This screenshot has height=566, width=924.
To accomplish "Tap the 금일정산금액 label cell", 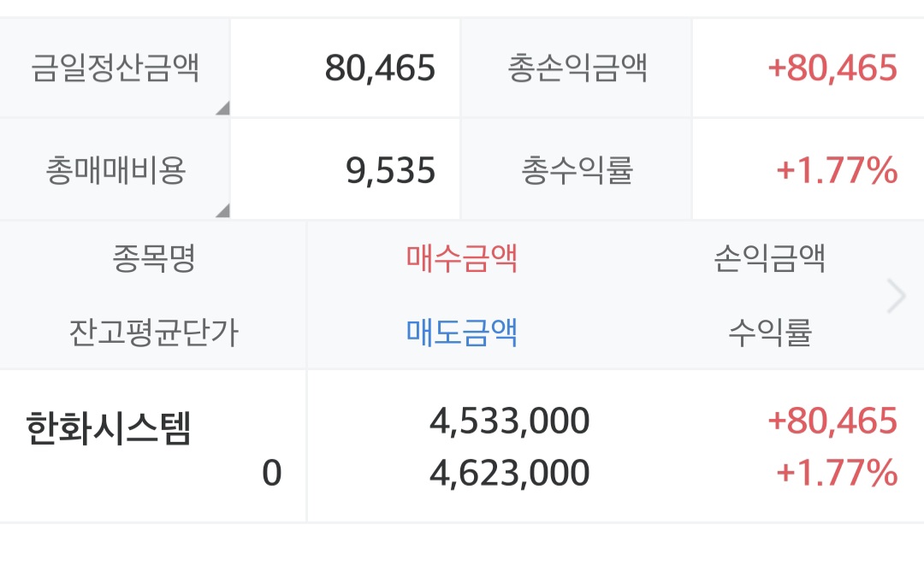I will (115, 68).
